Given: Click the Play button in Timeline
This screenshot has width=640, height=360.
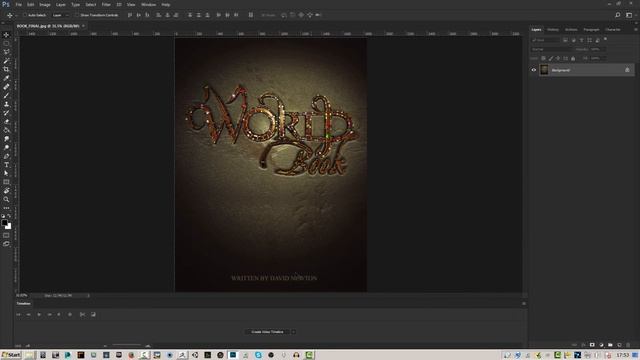Looking at the screenshot, I should pyautogui.click(x=39, y=314).
